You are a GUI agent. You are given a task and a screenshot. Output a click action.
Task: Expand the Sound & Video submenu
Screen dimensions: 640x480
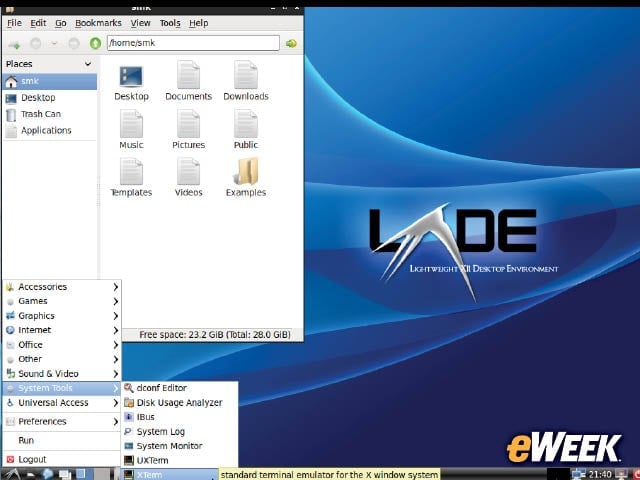62,374
